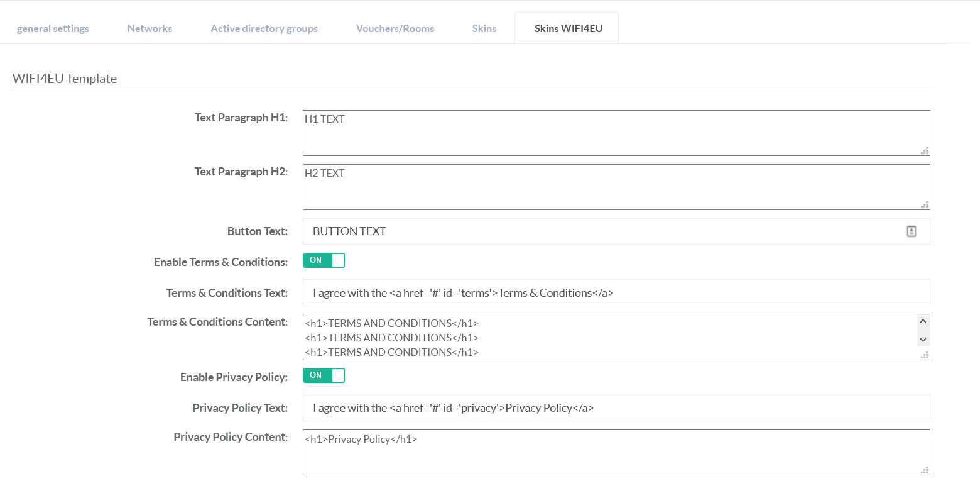Screen dimensions: 980x481
Task: Turn off Enable Terms & Conditions switch
Action: coord(324,260)
